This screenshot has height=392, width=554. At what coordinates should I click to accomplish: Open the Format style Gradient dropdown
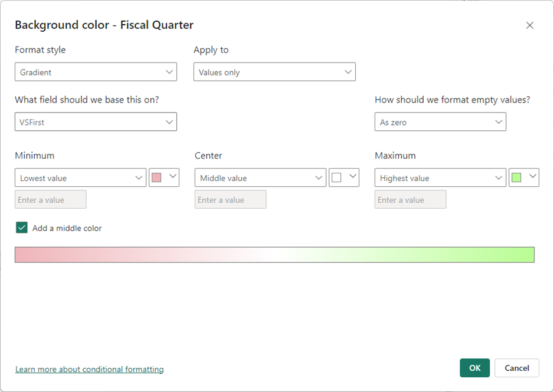pos(96,72)
